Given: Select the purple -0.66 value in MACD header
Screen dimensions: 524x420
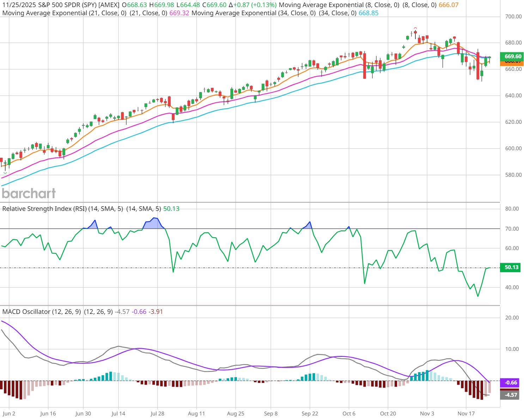Looking at the screenshot, I should [139, 312].
